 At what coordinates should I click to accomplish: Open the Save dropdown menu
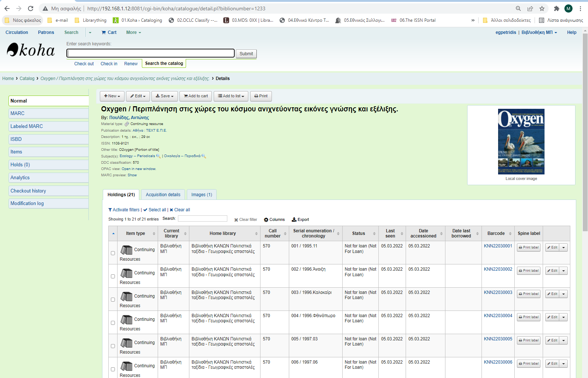(164, 96)
